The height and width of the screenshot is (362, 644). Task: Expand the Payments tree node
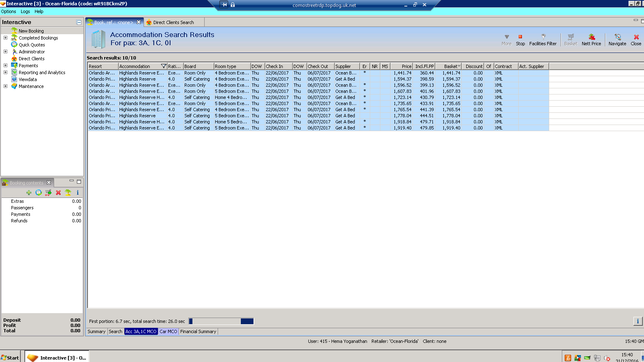(5, 65)
